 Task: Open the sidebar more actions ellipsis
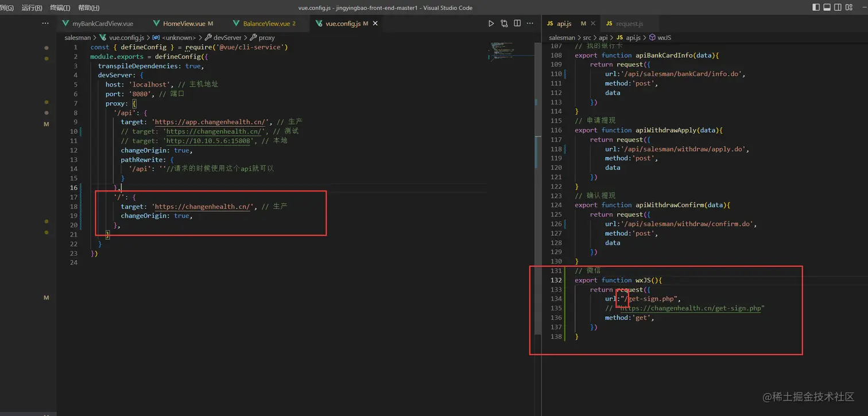45,24
